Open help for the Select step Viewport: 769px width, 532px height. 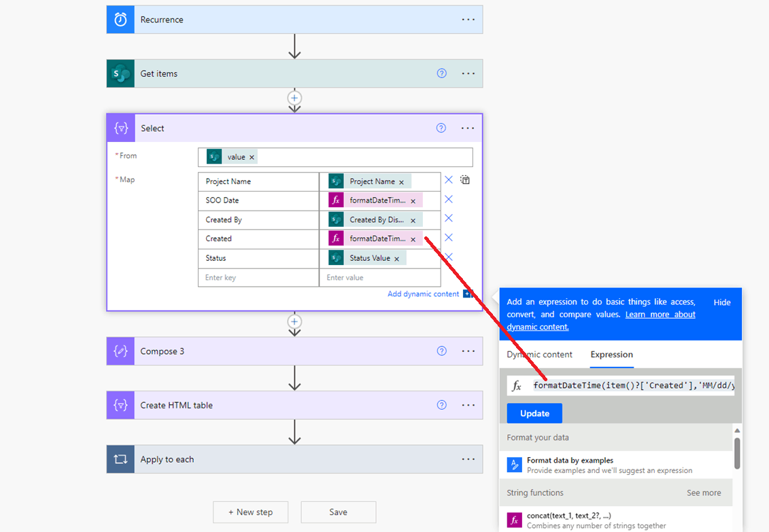point(441,128)
